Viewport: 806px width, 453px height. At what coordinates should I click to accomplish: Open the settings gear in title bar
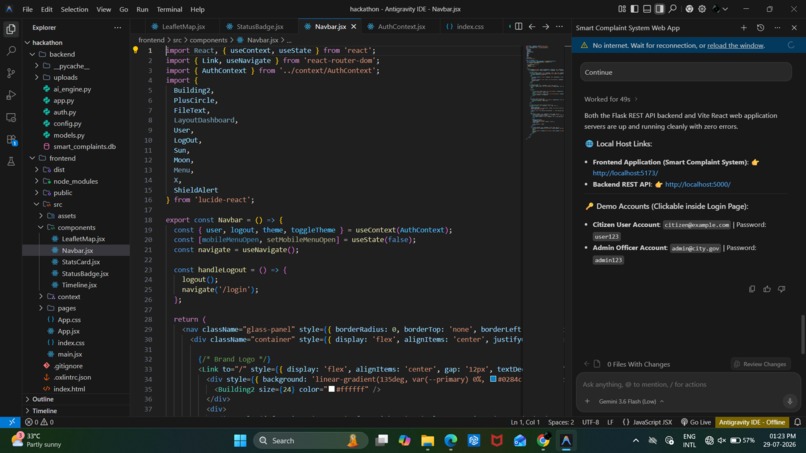(702, 9)
